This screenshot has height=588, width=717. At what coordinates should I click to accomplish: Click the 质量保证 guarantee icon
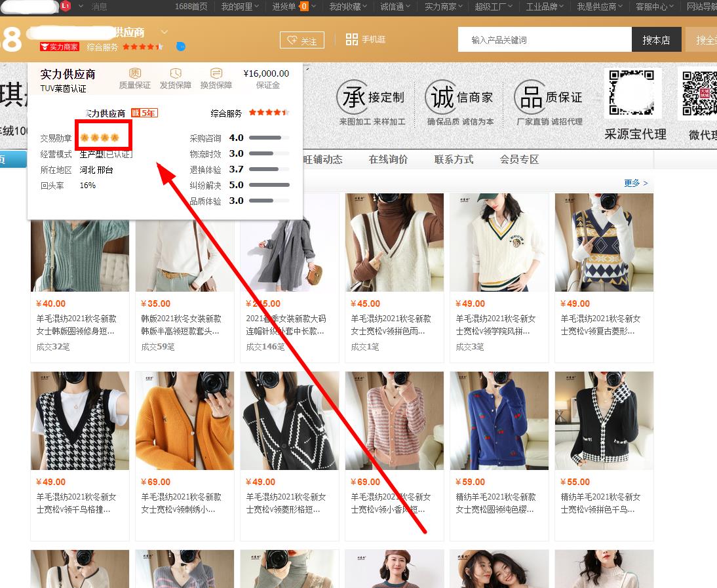pos(134,73)
